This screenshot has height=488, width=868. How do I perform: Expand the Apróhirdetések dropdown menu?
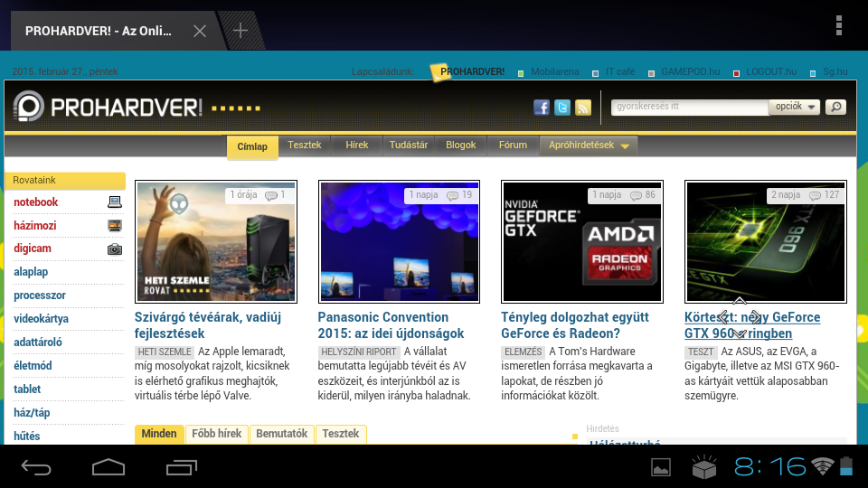(589, 145)
